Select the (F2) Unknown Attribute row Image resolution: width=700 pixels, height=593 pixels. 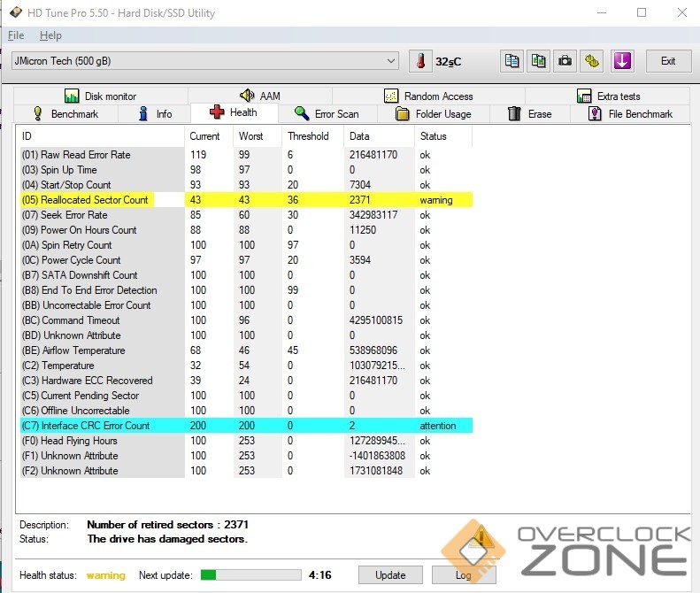pyautogui.click(x=246, y=471)
